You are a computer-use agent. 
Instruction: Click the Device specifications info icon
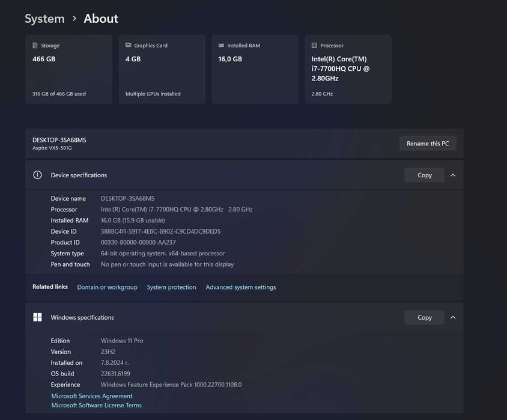pyautogui.click(x=37, y=175)
